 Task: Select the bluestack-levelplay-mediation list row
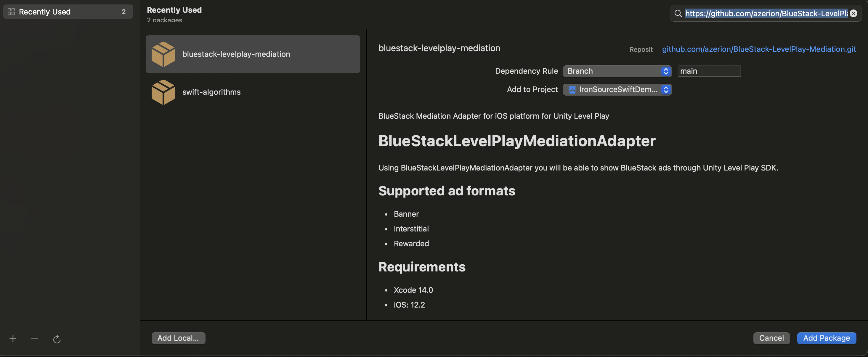coord(253,54)
